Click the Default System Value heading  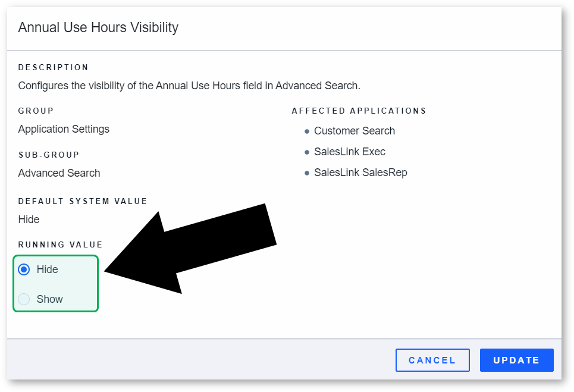tap(83, 201)
